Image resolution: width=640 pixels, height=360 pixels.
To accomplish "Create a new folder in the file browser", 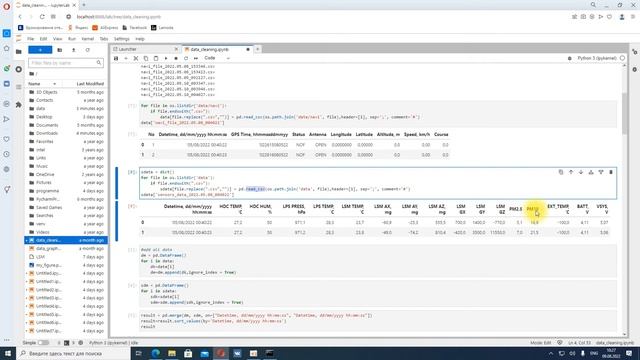I will (x=60, y=50).
